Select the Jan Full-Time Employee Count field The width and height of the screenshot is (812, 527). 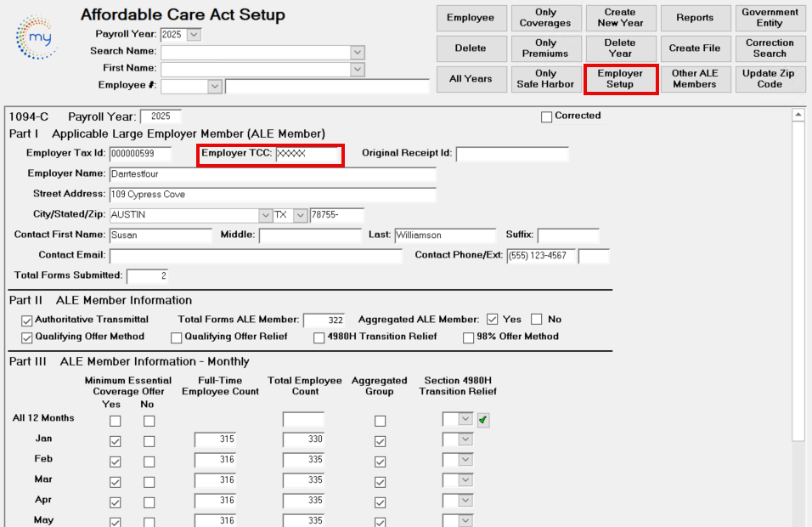point(215,439)
